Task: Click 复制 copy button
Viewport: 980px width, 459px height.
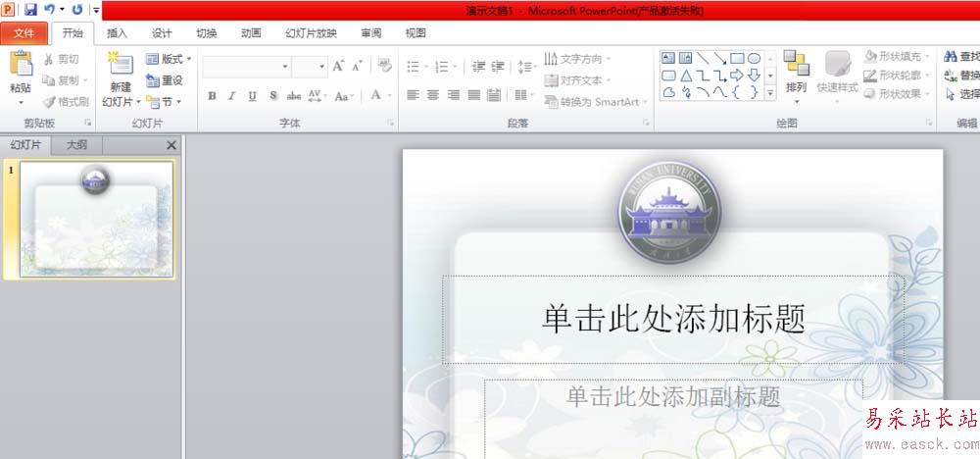Action: 65,80
